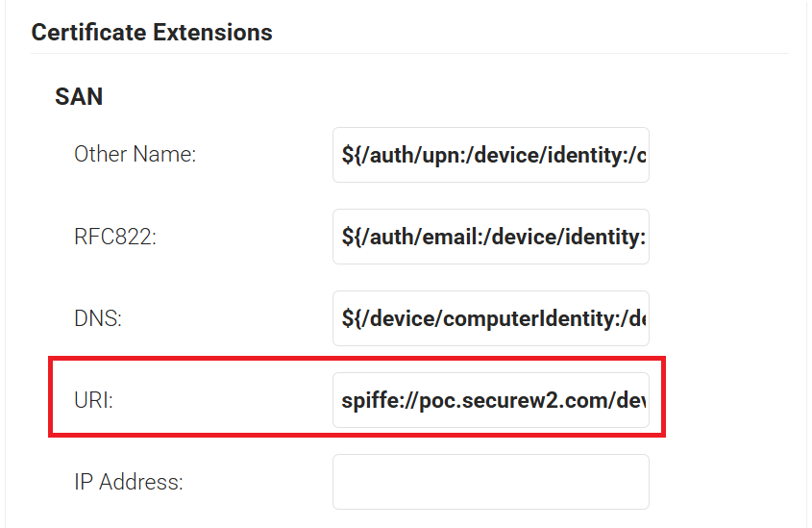
Task: Click the URI field with spiffe address
Action: 490,400
